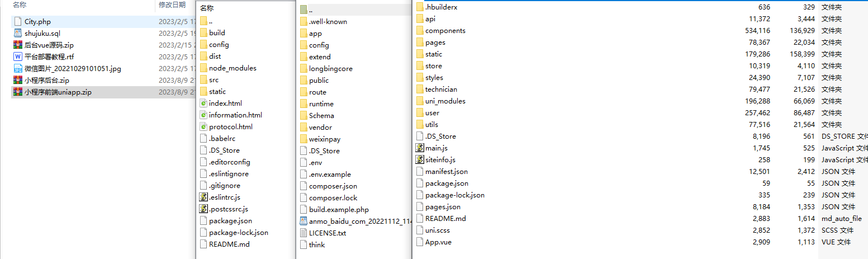
Task: Click the protocol.html file icon
Action: point(203,127)
